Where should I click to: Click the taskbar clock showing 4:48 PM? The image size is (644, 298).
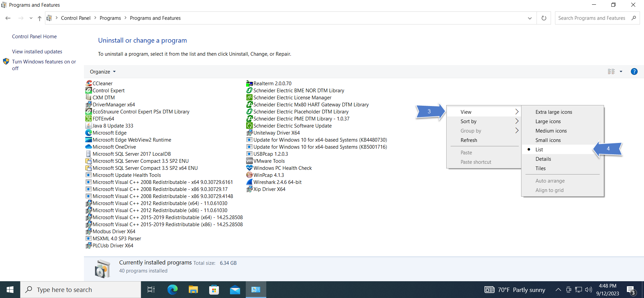(607, 290)
